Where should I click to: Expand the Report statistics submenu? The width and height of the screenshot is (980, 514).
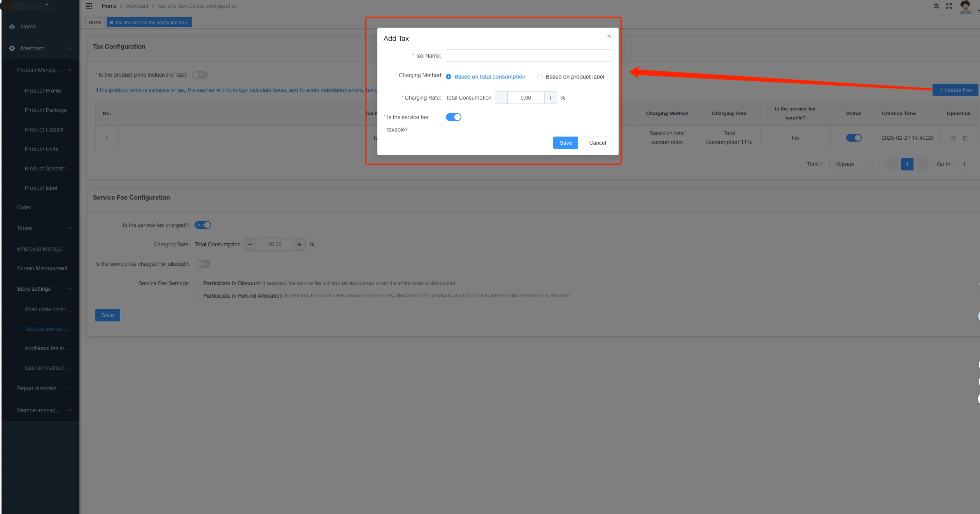click(69, 388)
